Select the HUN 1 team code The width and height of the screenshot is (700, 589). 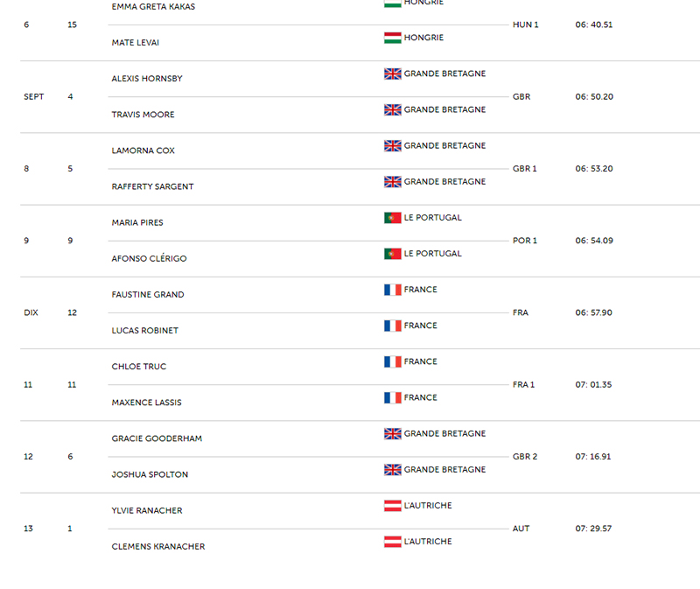(x=525, y=25)
